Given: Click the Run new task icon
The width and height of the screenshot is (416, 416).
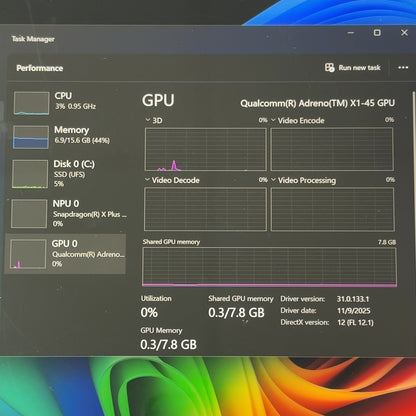Looking at the screenshot, I should [330, 68].
